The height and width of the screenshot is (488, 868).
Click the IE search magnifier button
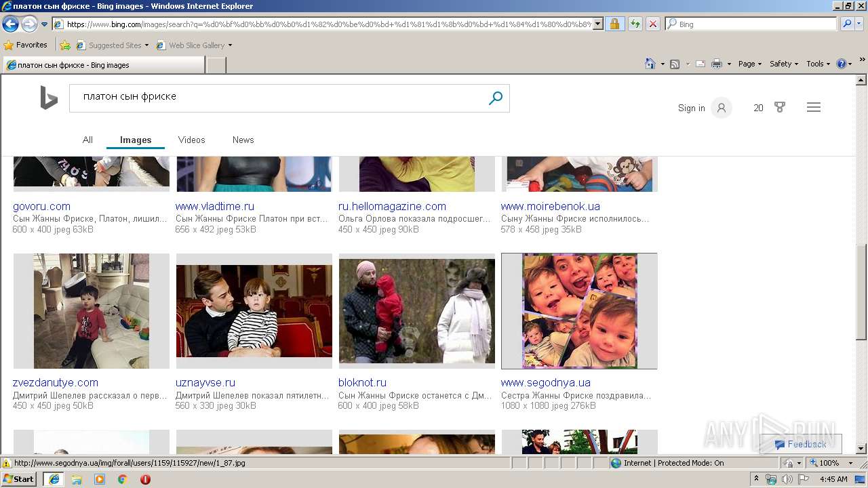click(846, 24)
